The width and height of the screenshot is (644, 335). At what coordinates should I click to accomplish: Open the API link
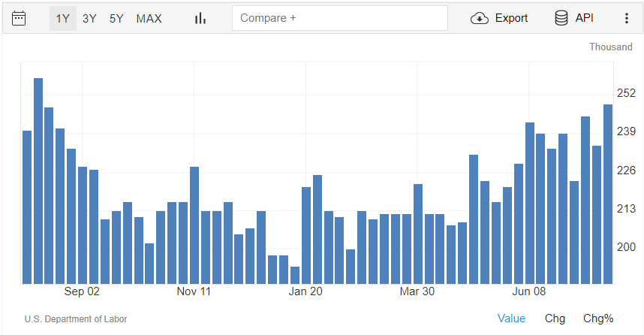click(584, 18)
